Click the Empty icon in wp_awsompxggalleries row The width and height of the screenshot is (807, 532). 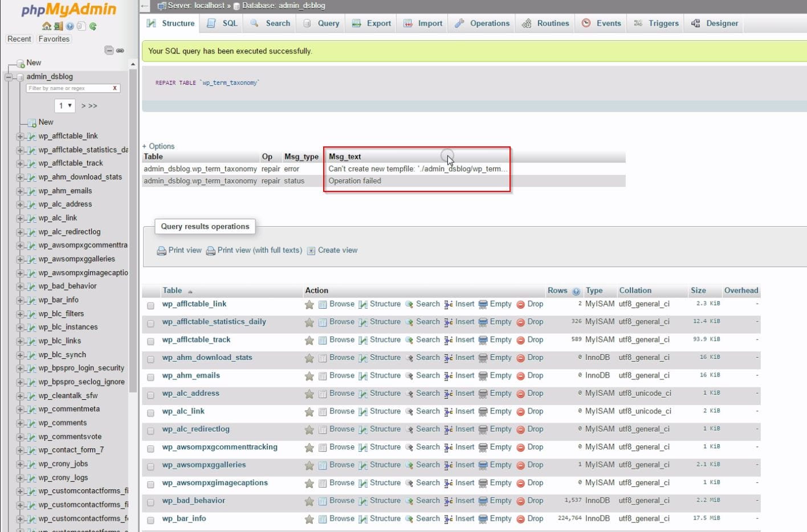point(483,465)
